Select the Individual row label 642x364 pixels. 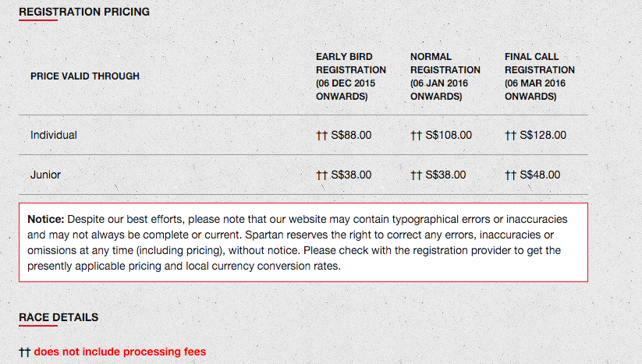click(x=54, y=135)
